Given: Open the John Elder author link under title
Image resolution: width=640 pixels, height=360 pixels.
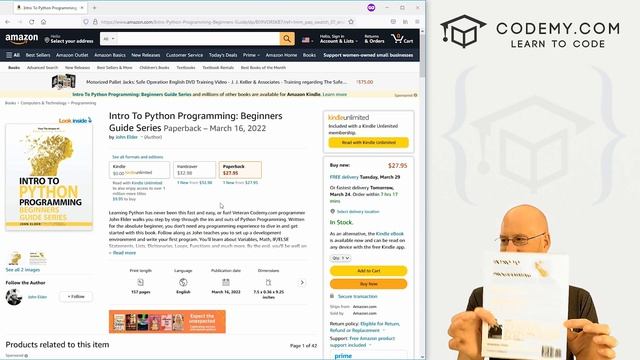Looking at the screenshot, I should click(127, 137).
